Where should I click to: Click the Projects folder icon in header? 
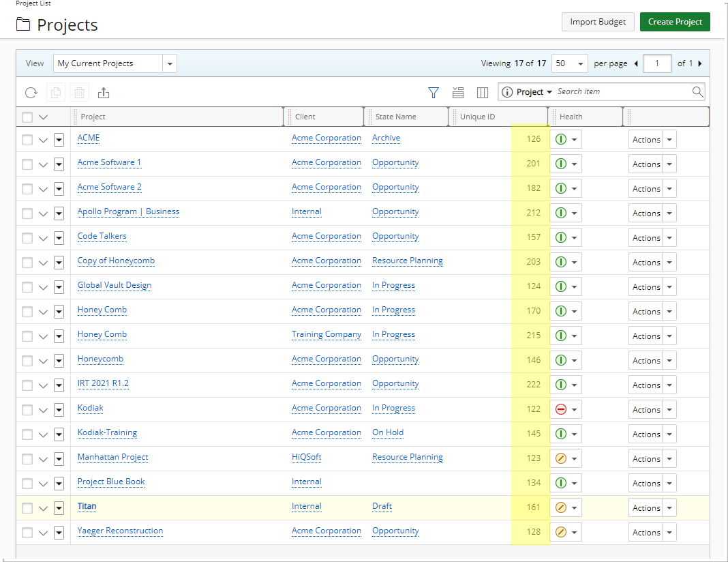tap(22, 24)
